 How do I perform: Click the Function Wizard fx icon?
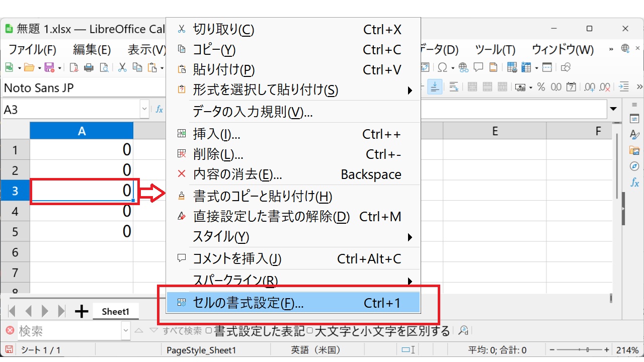[159, 109]
